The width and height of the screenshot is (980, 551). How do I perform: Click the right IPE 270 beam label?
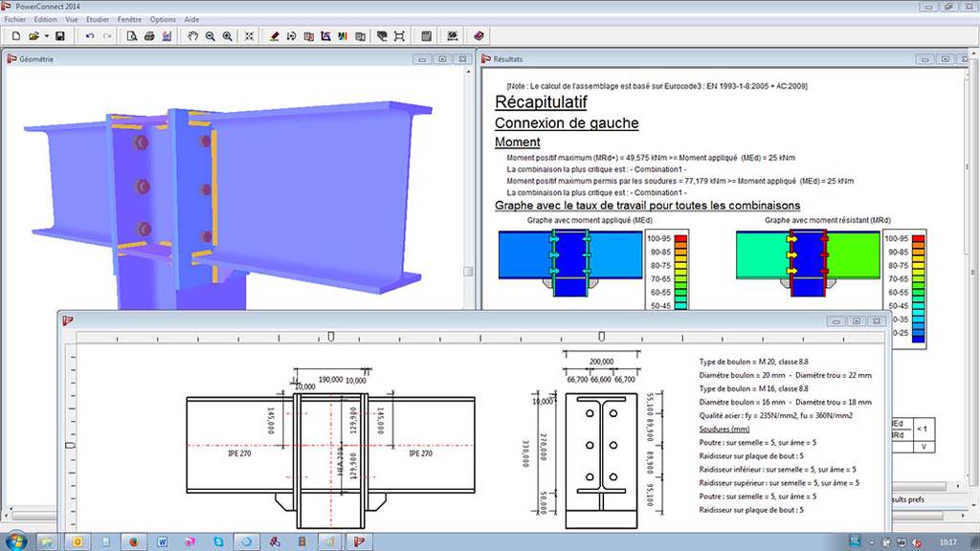[x=421, y=453]
